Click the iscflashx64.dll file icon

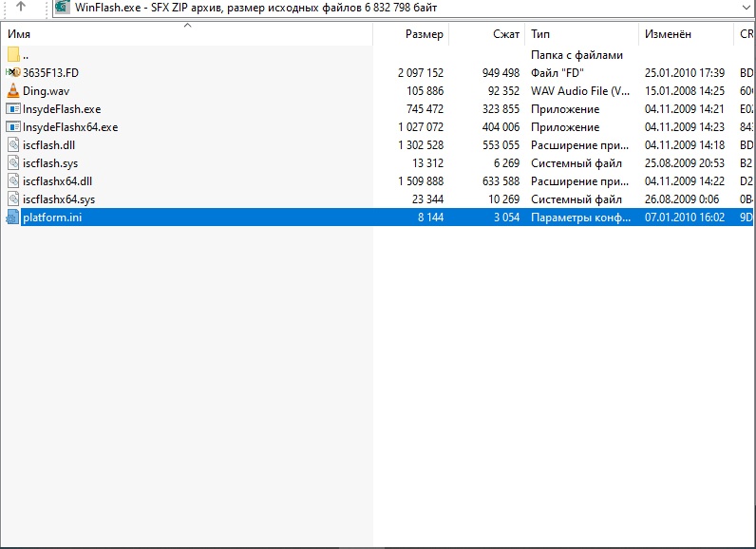pos(13,181)
